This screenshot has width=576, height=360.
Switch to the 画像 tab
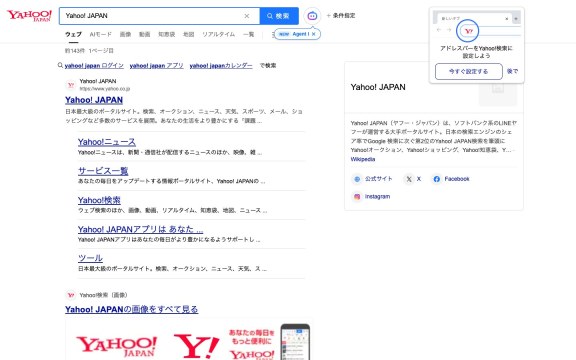(125, 34)
